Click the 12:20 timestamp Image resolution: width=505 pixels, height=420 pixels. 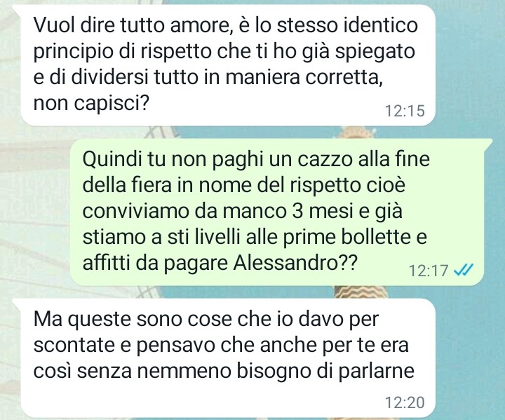click(405, 402)
